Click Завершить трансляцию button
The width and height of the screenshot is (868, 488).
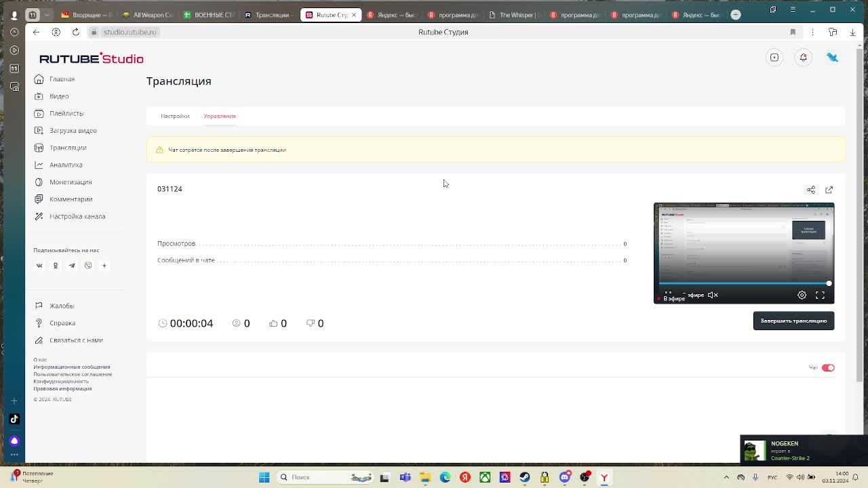(x=793, y=321)
